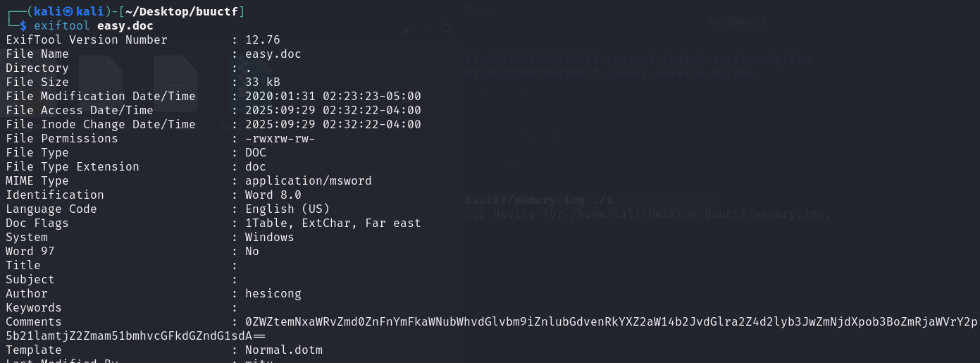Click the File Modification Date/Time value
The height and width of the screenshot is (363, 980).
pos(333,97)
